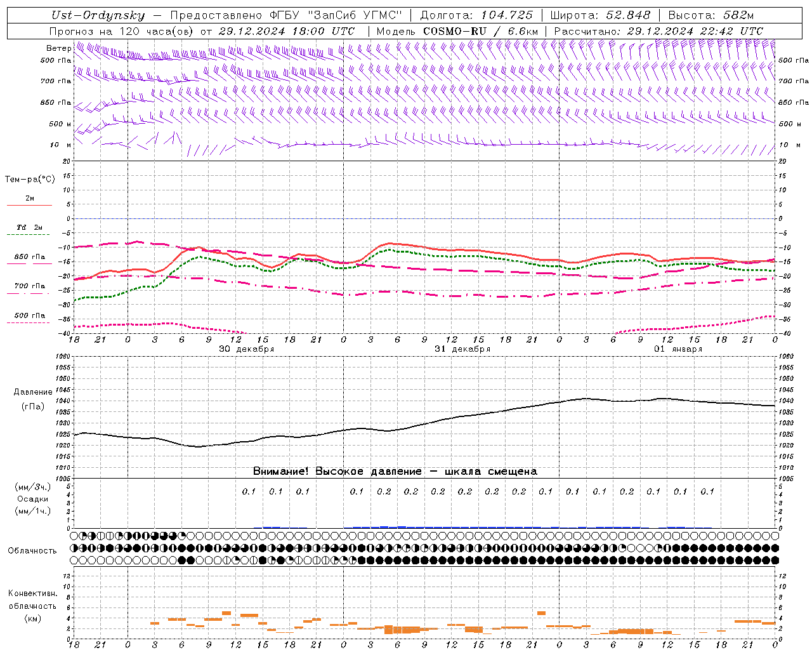Click the '700 гПа' temperature legend entry
Viewport: 812px width, 650px height.
(29, 288)
